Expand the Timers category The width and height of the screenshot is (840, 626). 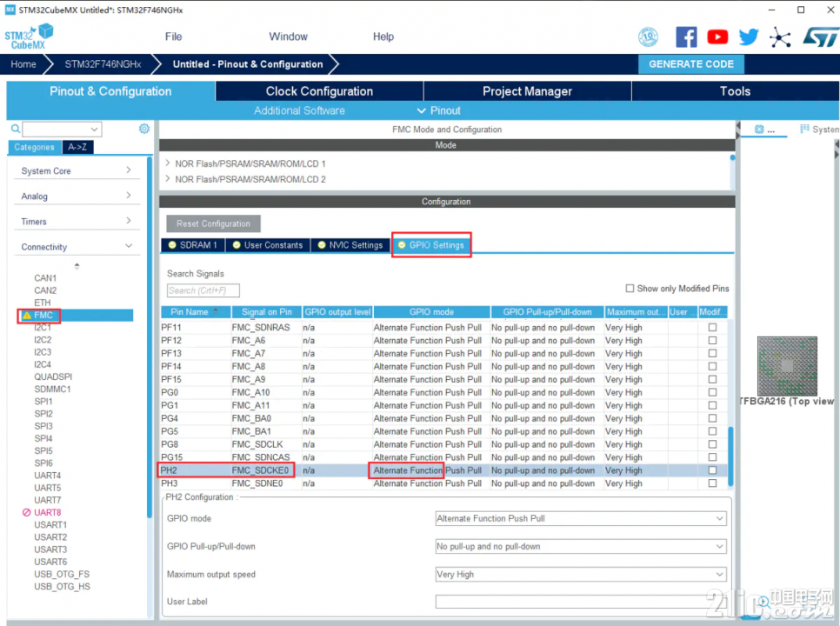coord(76,221)
